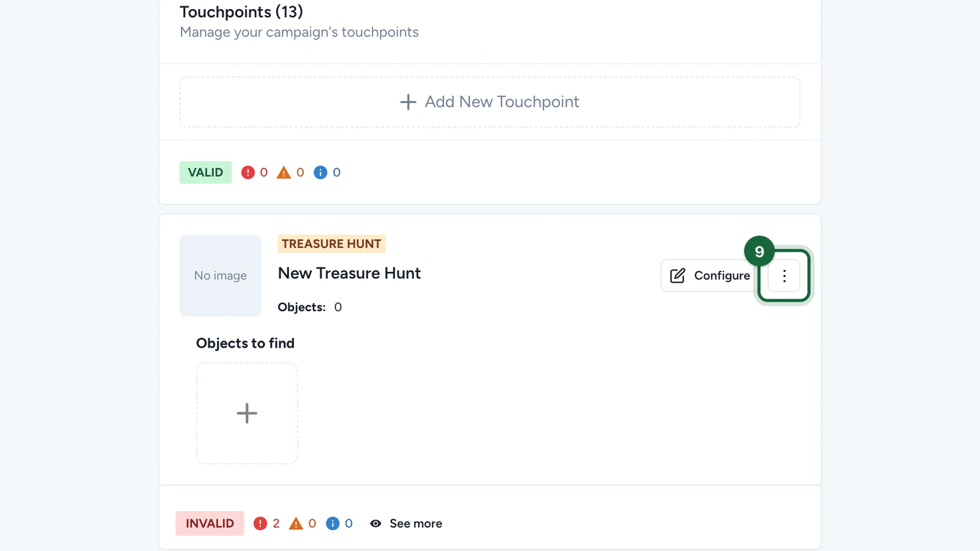Screen dimensions: 980x551
Task: Click the Objects: 0 count text
Action: 310,307
